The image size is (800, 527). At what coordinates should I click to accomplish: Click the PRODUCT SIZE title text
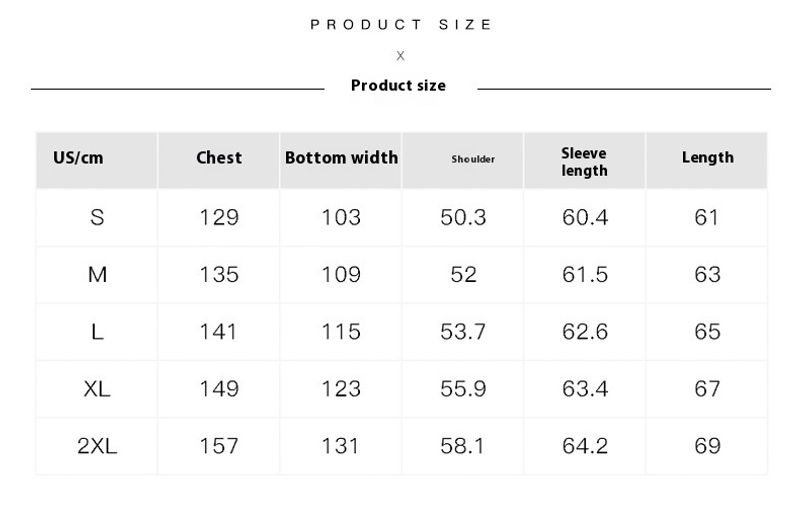coord(401,24)
